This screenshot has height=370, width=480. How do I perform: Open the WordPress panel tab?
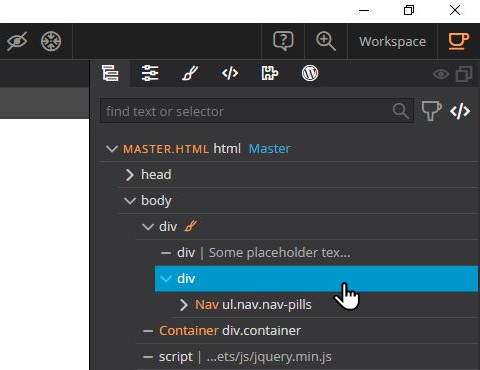[x=310, y=73]
